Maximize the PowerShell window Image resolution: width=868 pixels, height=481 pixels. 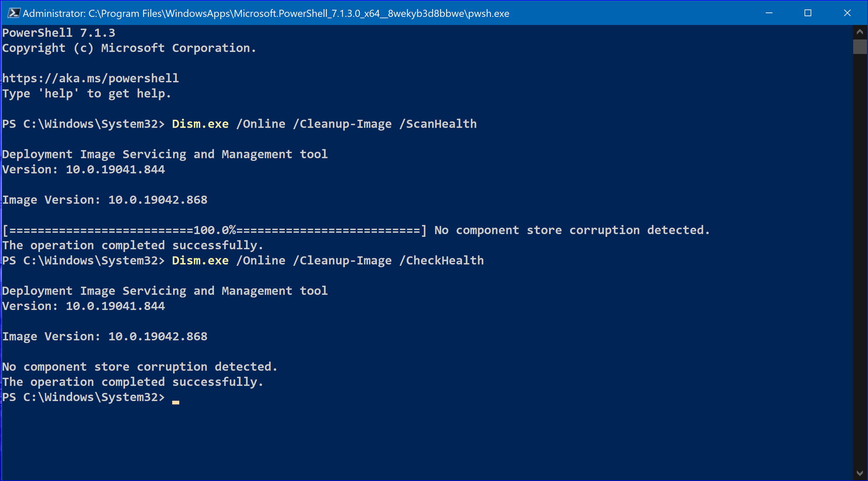[808, 13]
